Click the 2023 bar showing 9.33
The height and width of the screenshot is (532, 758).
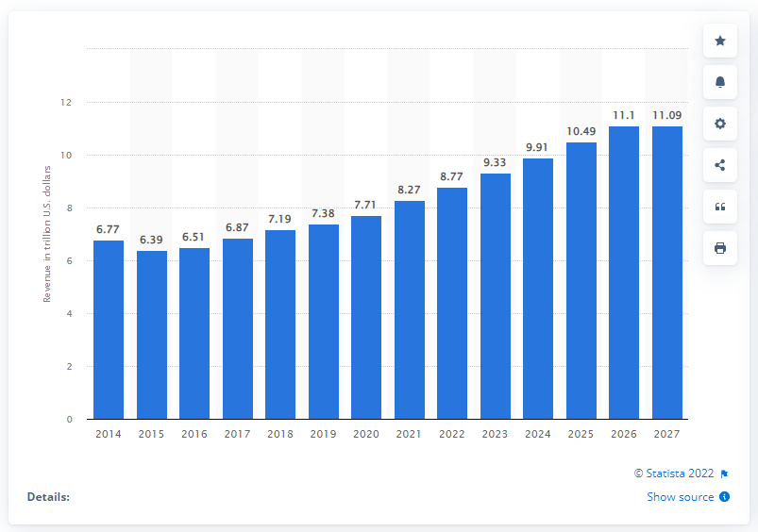point(496,296)
